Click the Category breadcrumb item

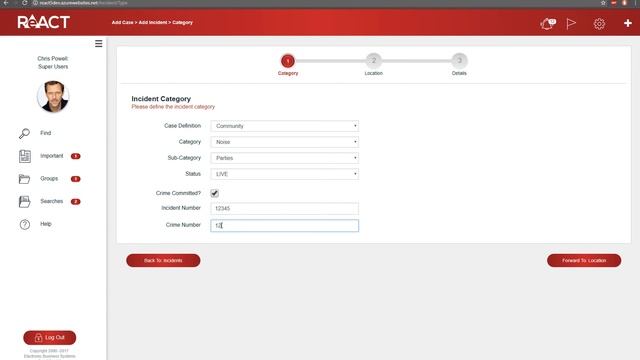coord(182,22)
